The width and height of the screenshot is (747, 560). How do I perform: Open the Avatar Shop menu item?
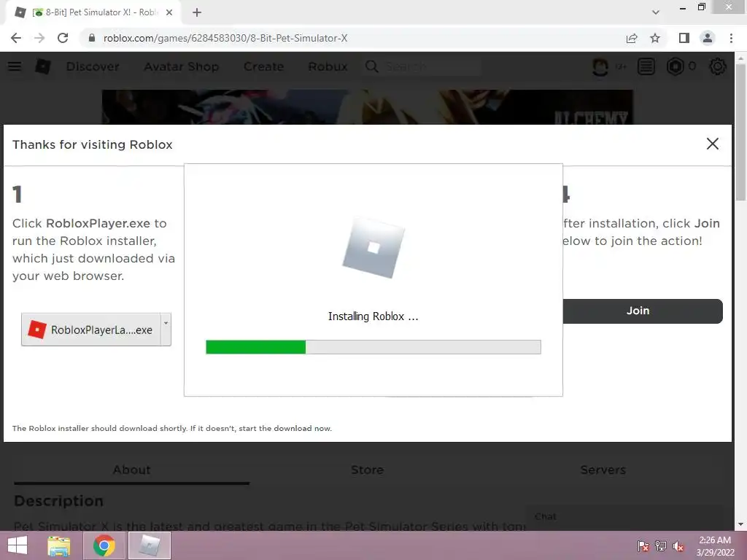click(182, 66)
